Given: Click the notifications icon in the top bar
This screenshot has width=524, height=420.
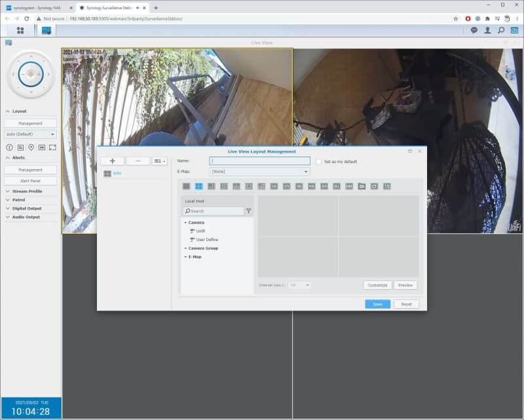Looking at the screenshot, I should coord(474,30).
